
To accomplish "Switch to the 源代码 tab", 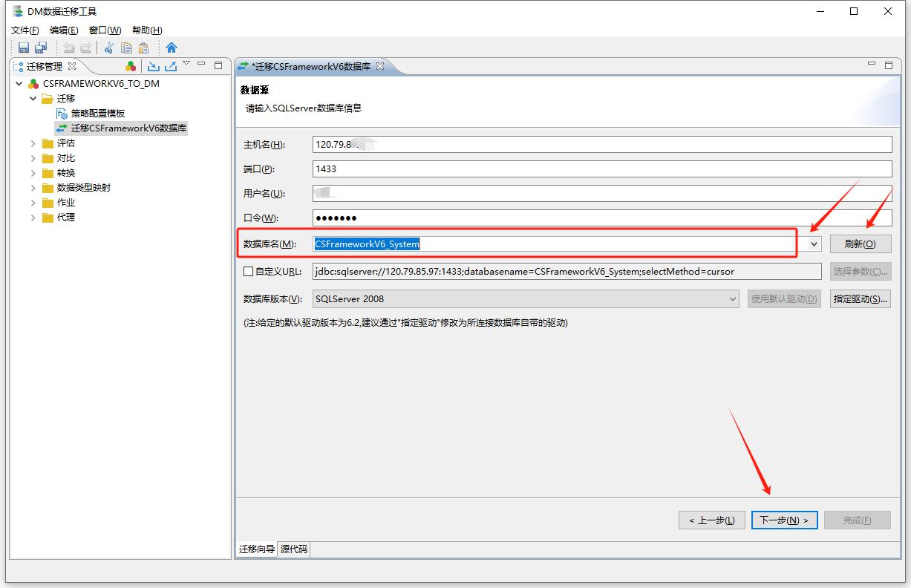I will (x=294, y=549).
